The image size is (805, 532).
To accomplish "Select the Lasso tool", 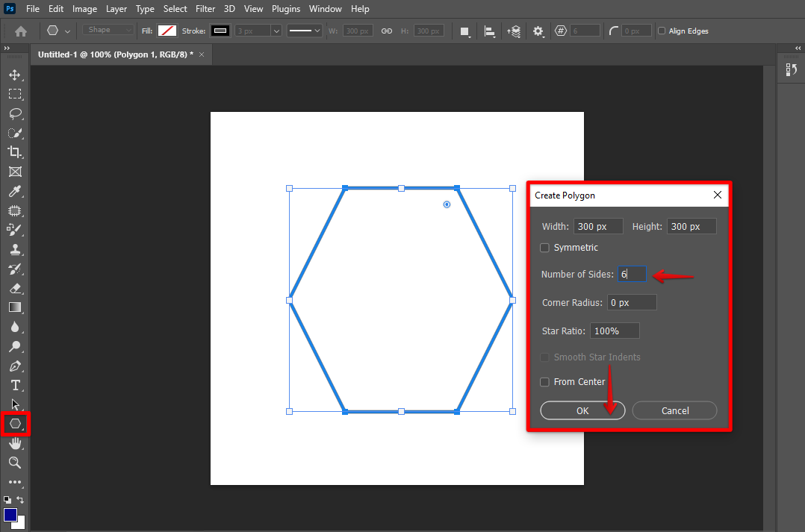I will pyautogui.click(x=14, y=113).
